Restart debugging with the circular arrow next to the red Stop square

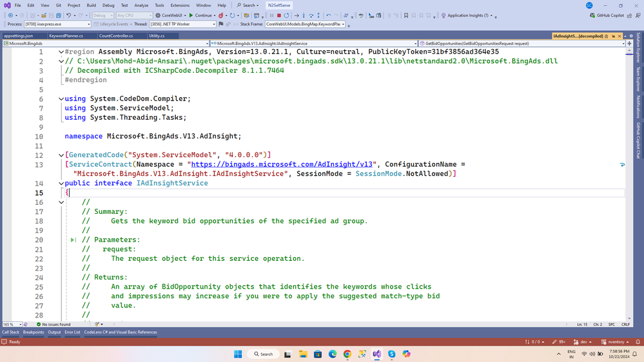(286, 15)
